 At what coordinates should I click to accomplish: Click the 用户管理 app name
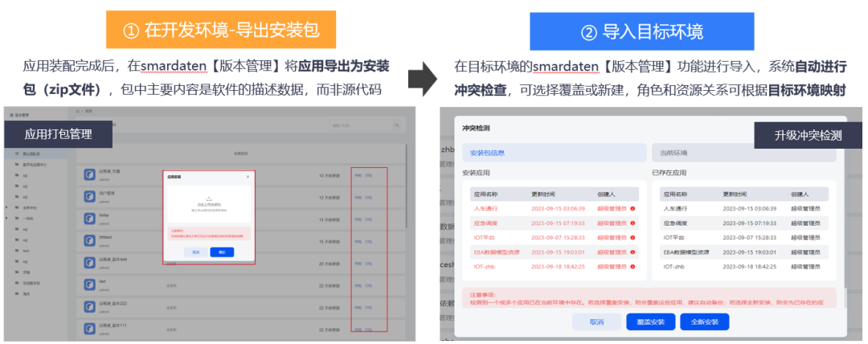[x=107, y=193]
